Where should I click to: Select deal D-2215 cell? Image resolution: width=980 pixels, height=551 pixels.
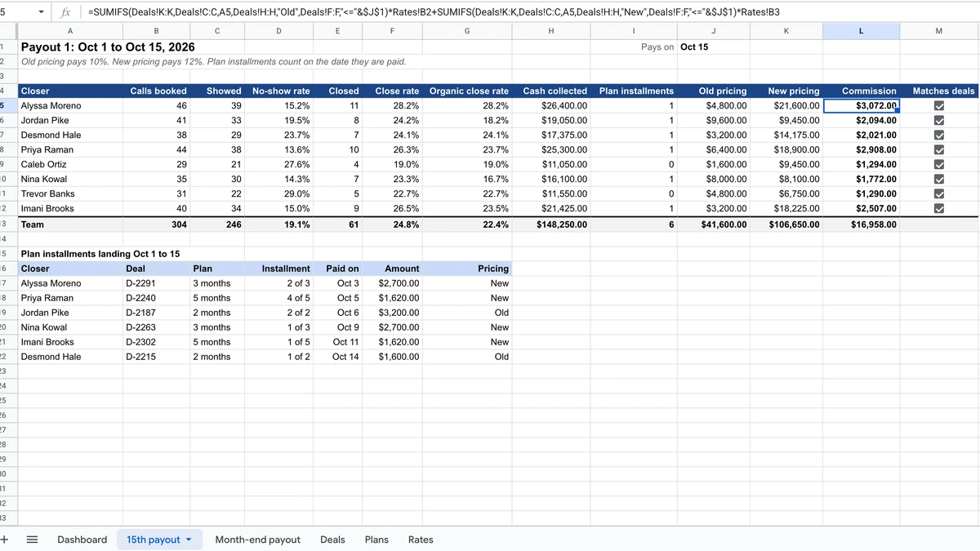point(156,357)
